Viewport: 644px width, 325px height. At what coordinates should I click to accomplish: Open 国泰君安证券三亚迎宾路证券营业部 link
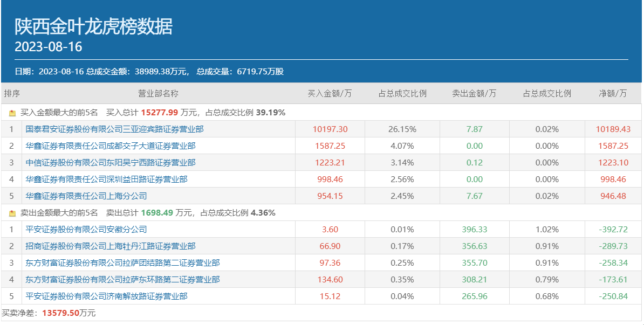point(114,129)
